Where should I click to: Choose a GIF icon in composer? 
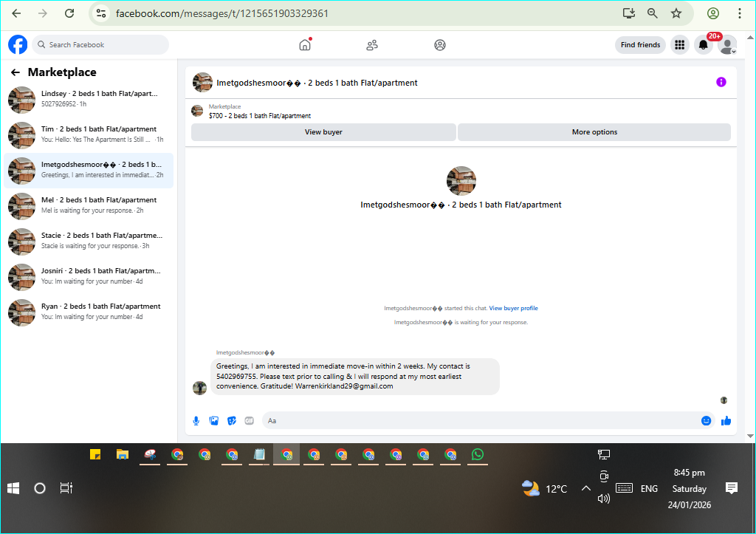pyautogui.click(x=250, y=421)
